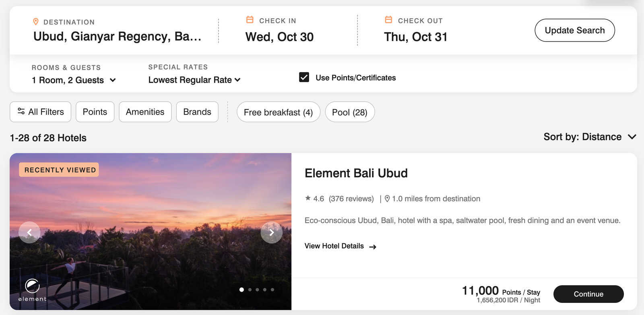Open the Amenities filter menu
The height and width of the screenshot is (315, 644).
pyautogui.click(x=145, y=112)
